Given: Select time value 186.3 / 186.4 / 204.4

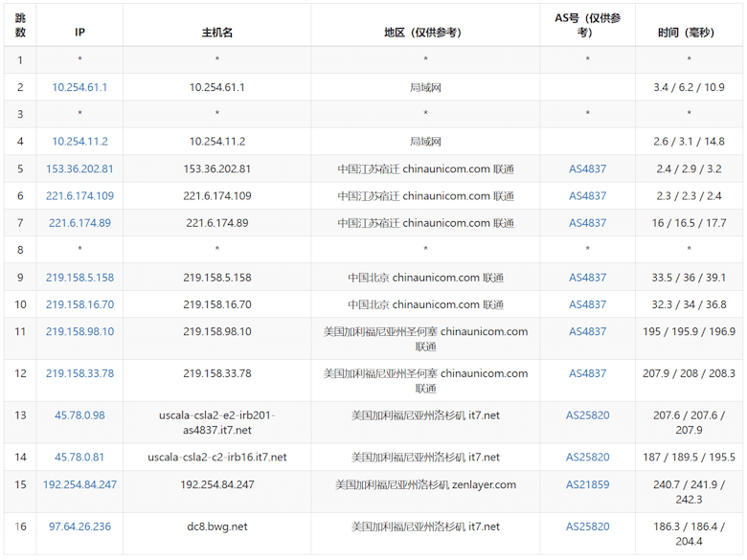Looking at the screenshot, I should [689, 534].
